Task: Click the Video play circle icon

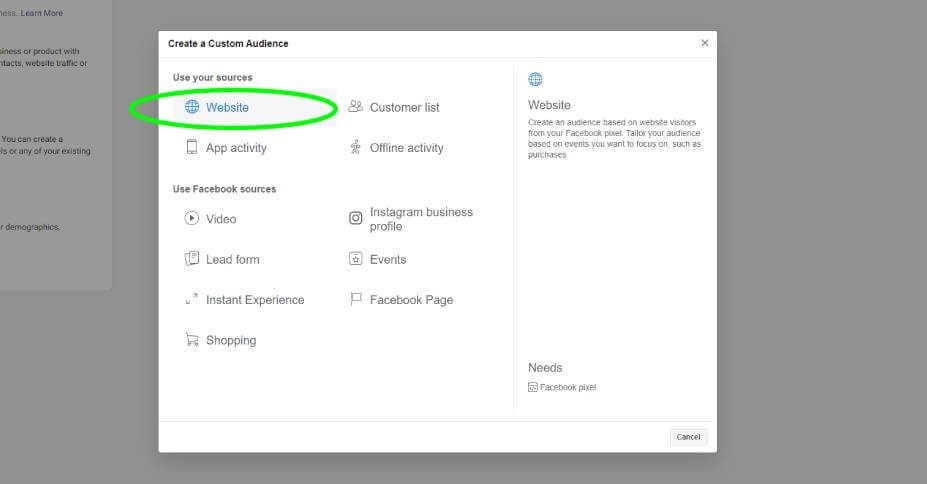Action: [192, 218]
